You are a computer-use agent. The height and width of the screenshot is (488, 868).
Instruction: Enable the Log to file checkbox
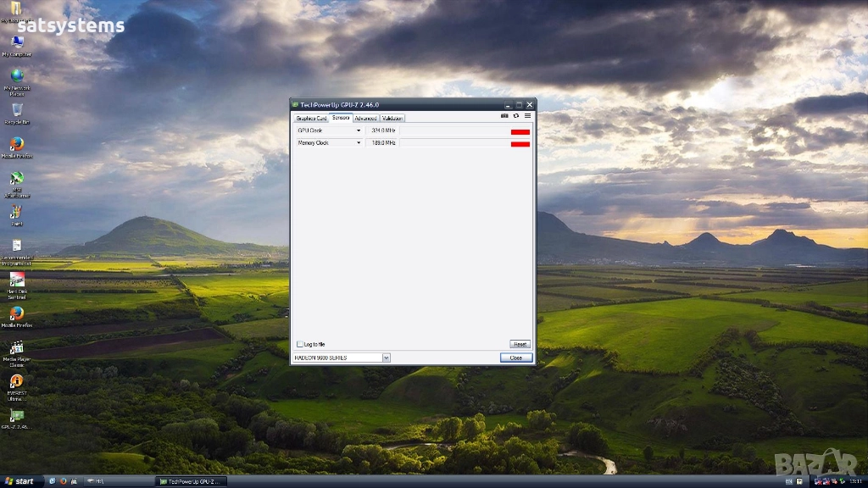click(x=300, y=344)
